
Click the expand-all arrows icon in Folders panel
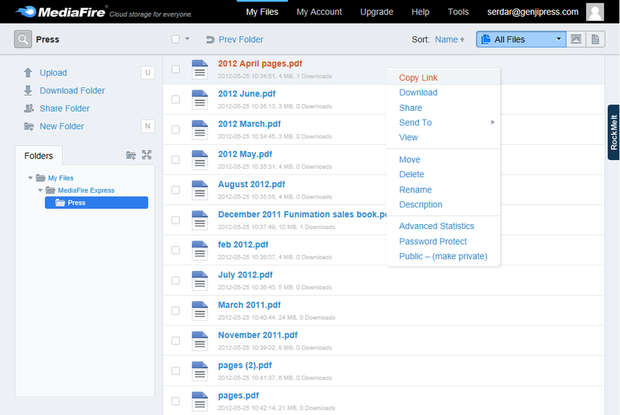(147, 155)
